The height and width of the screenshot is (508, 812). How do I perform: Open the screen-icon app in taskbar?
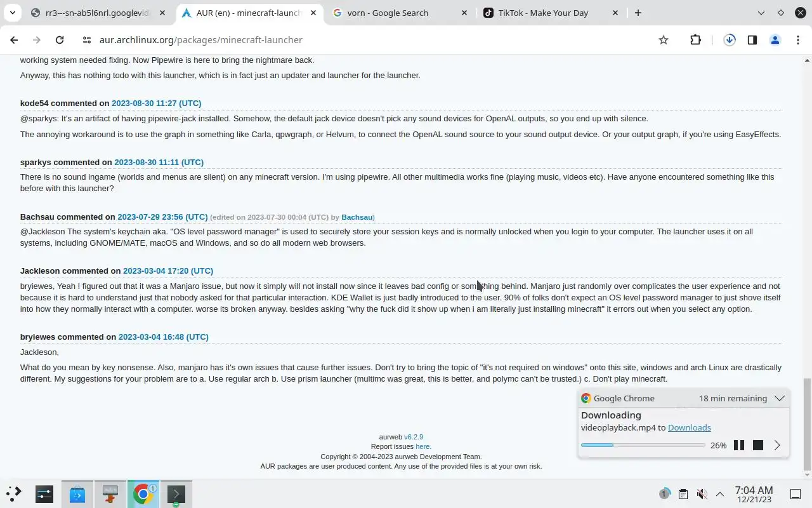coord(110,493)
